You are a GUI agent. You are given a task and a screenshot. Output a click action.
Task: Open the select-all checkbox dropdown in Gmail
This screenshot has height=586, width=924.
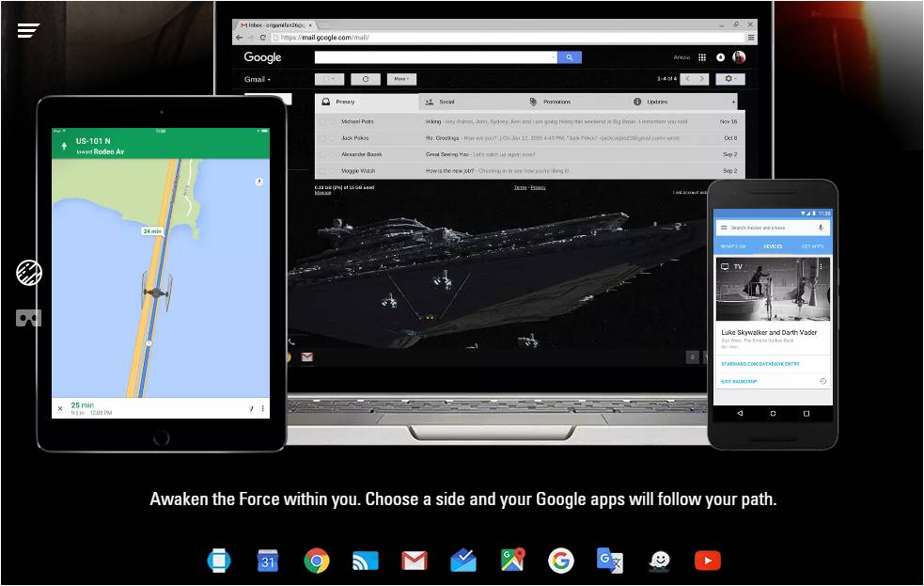tap(329, 79)
